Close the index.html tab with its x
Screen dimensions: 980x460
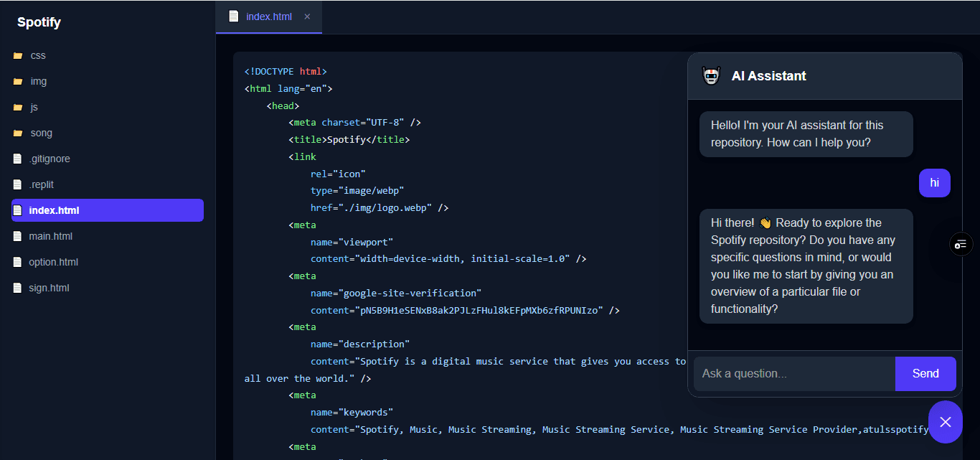click(x=307, y=16)
